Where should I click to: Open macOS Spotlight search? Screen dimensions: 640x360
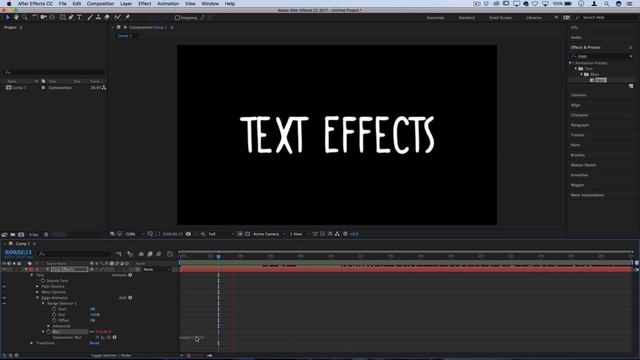(607, 4)
